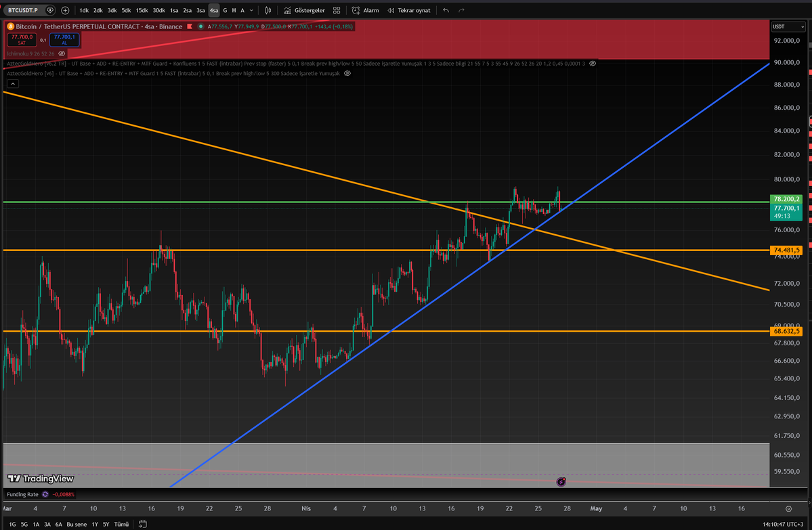Screen dimensions: 812x530
Task: Open the go-to-date calendar icon
Action: tap(143, 525)
